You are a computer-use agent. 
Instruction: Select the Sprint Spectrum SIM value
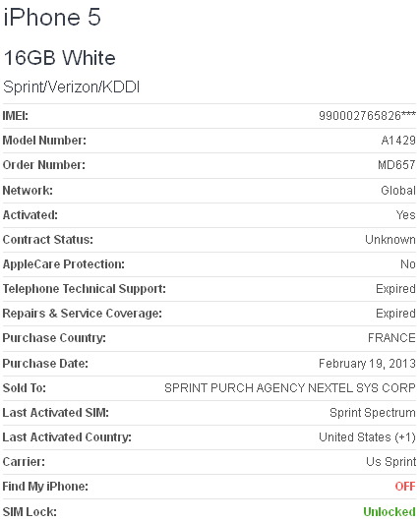[373, 413]
